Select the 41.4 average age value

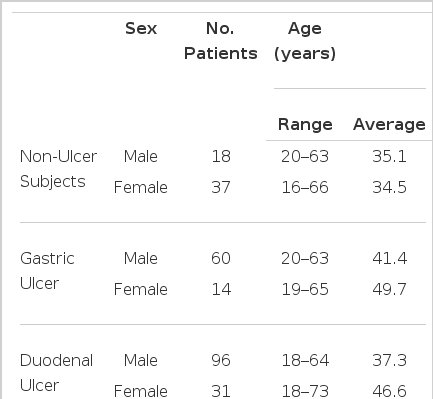390,258
